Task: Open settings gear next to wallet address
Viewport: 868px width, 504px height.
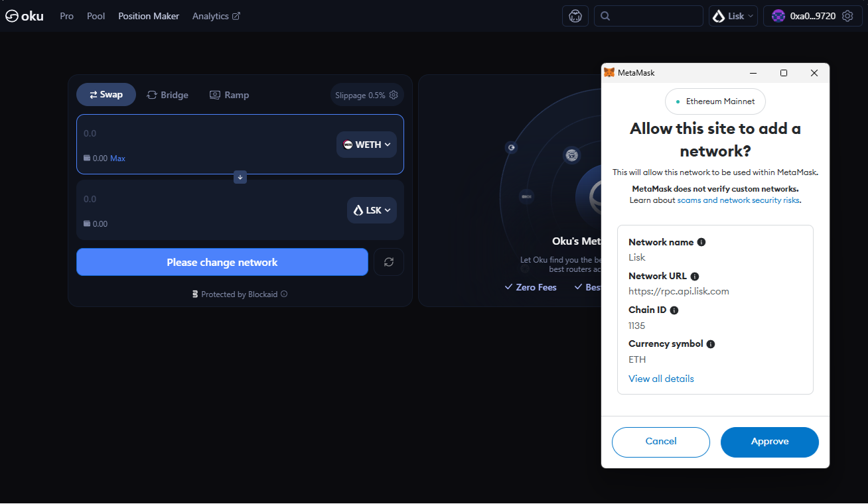Action: [x=847, y=16]
